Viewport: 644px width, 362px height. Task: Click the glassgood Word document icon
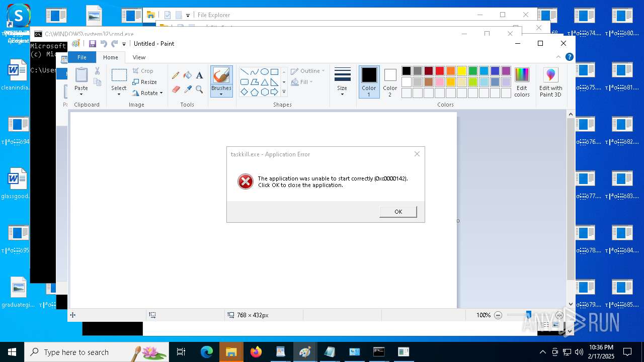(17, 184)
